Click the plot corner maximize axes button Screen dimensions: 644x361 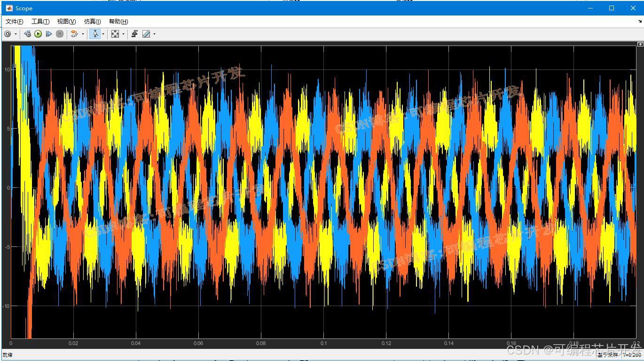coord(640,44)
